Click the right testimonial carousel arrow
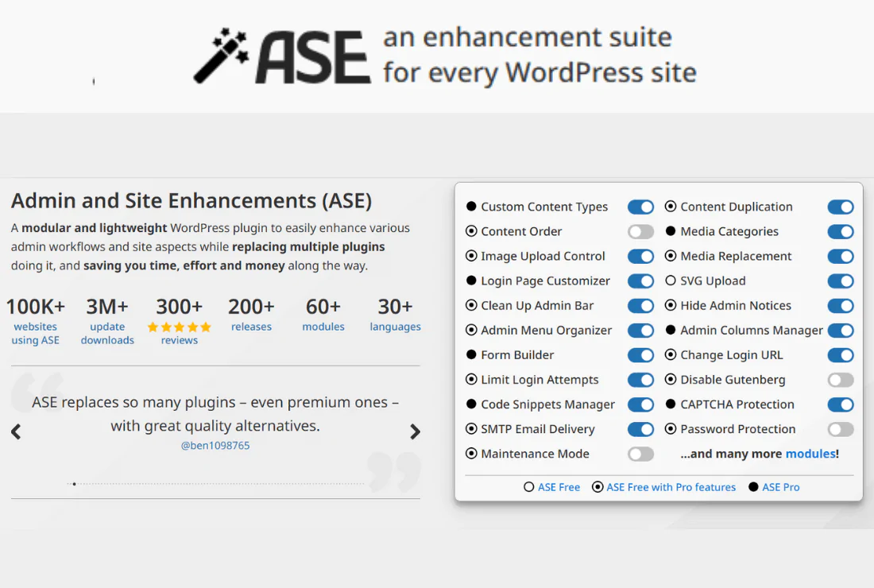Screen dimensions: 874x588 (x=414, y=431)
